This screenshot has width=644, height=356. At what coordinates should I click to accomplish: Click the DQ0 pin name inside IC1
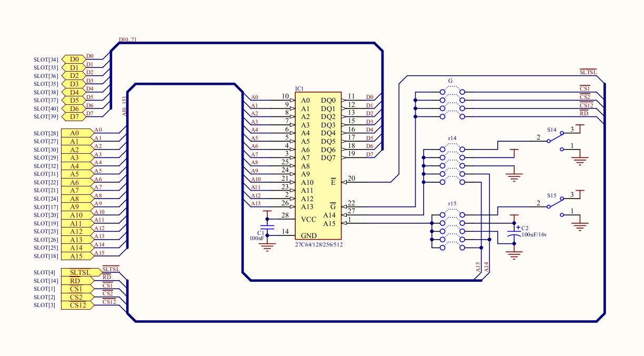point(328,101)
